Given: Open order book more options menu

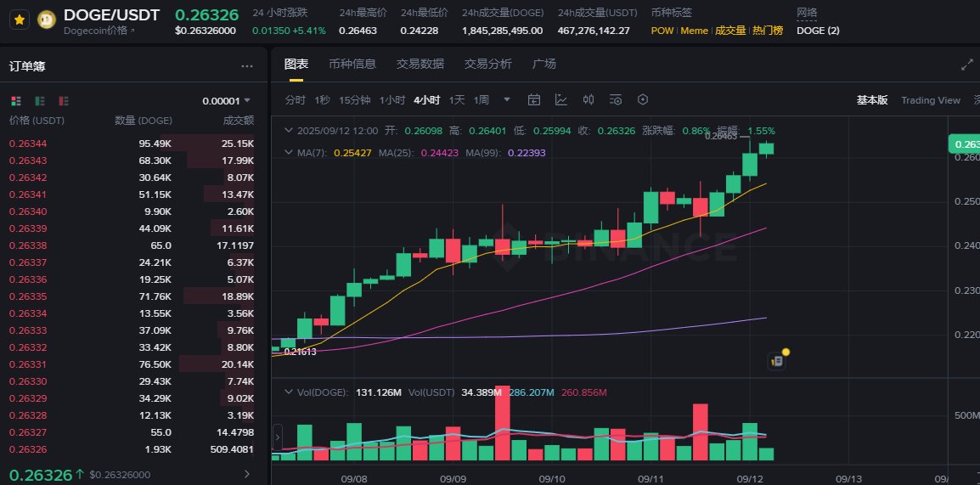Looking at the screenshot, I should pyautogui.click(x=247, y=66).
